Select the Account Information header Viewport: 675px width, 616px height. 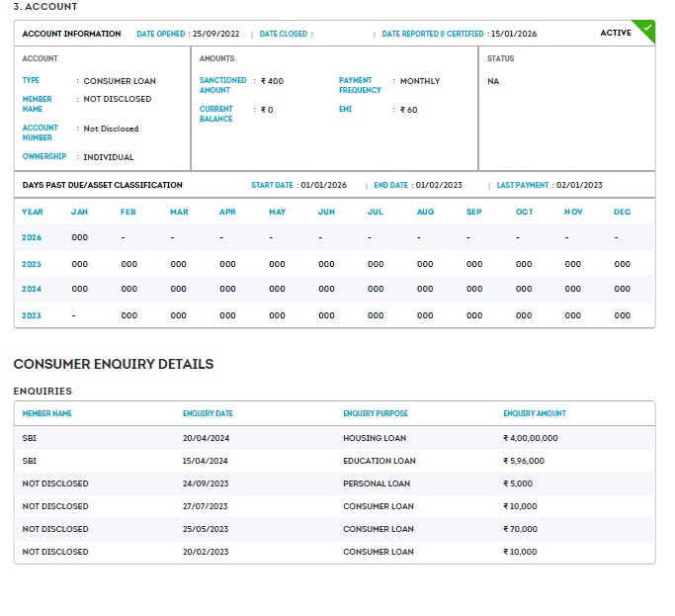(x=71, y=34)
